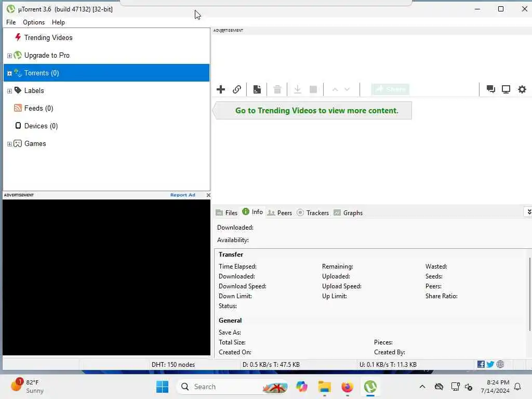Click Move Up Queue arrow
This screenshot has height=399, width=532.
335,89
